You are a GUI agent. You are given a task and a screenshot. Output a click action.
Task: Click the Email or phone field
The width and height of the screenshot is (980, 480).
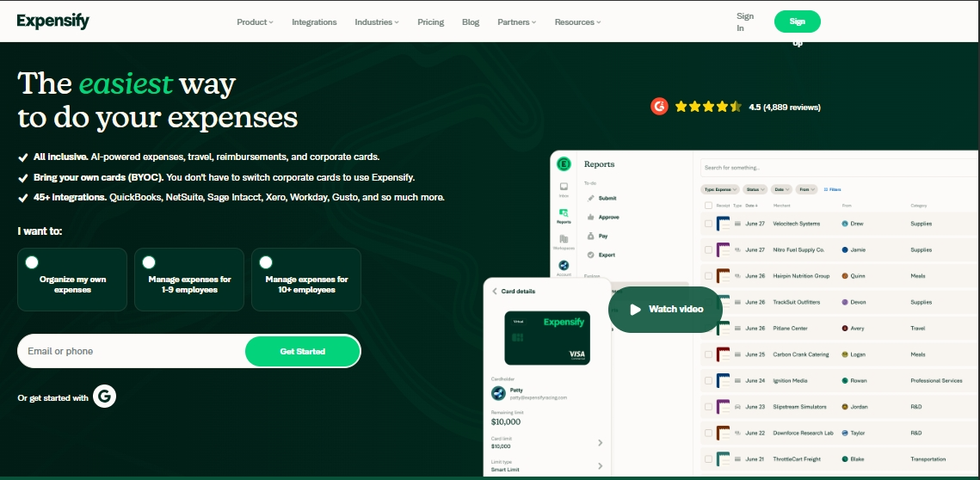(132, 351)
